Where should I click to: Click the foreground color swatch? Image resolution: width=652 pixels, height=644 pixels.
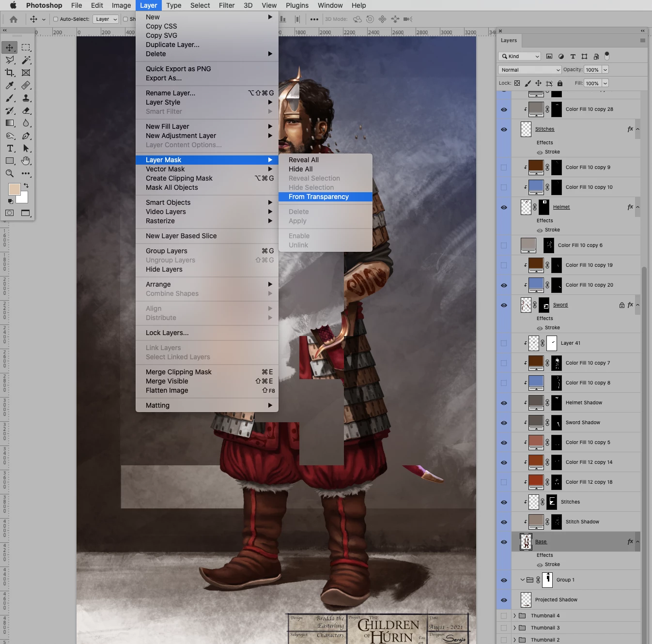pos(14,189)
